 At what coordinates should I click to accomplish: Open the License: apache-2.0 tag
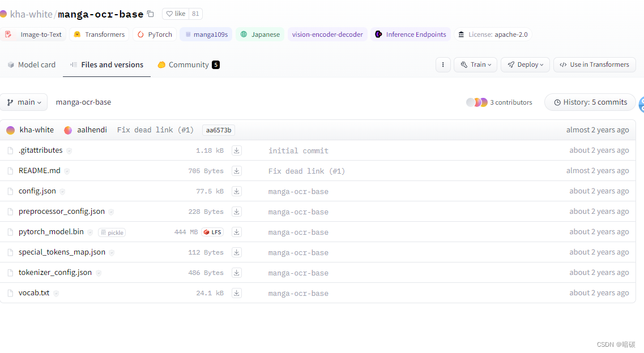pos(492,35)
